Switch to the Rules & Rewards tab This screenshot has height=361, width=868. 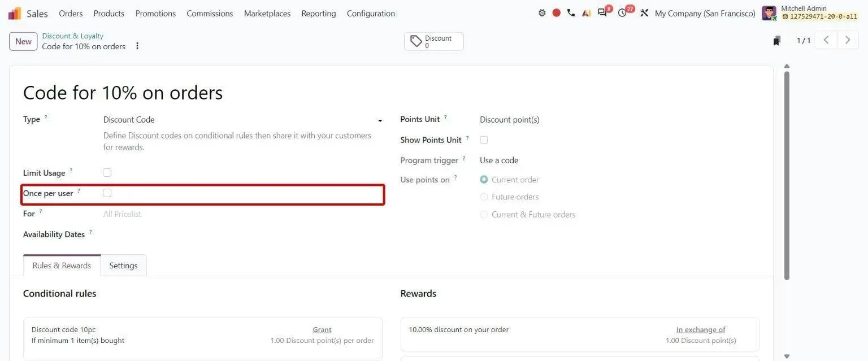[62, 266]
